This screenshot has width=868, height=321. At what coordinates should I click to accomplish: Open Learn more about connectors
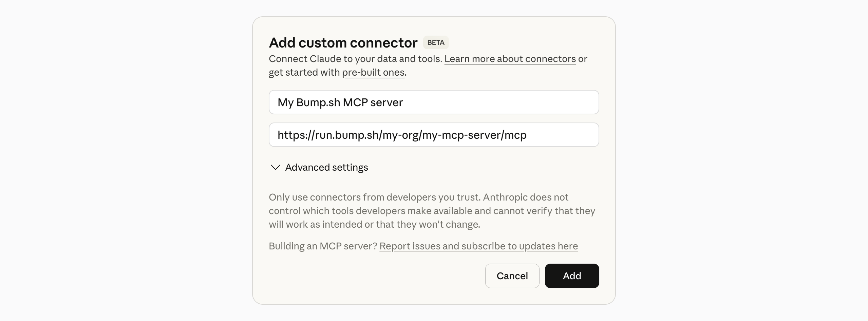pyautogui.click(x=510, y=59)
